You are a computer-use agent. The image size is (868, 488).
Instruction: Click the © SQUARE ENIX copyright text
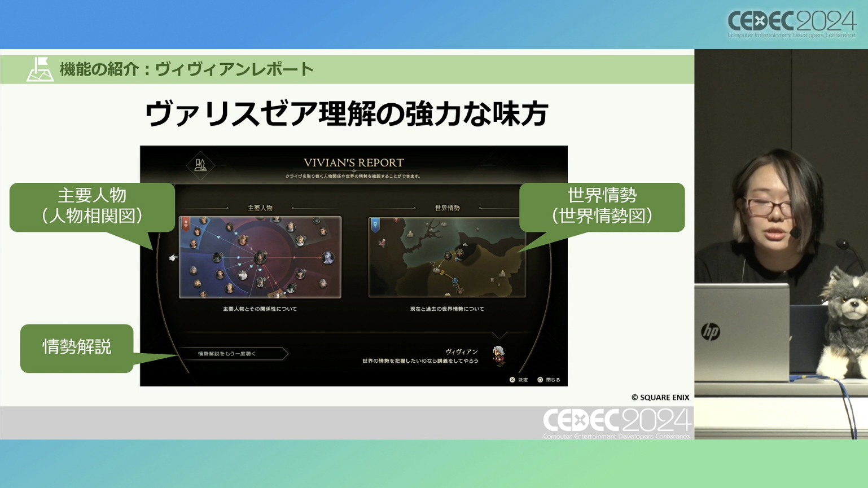[660, 397]
